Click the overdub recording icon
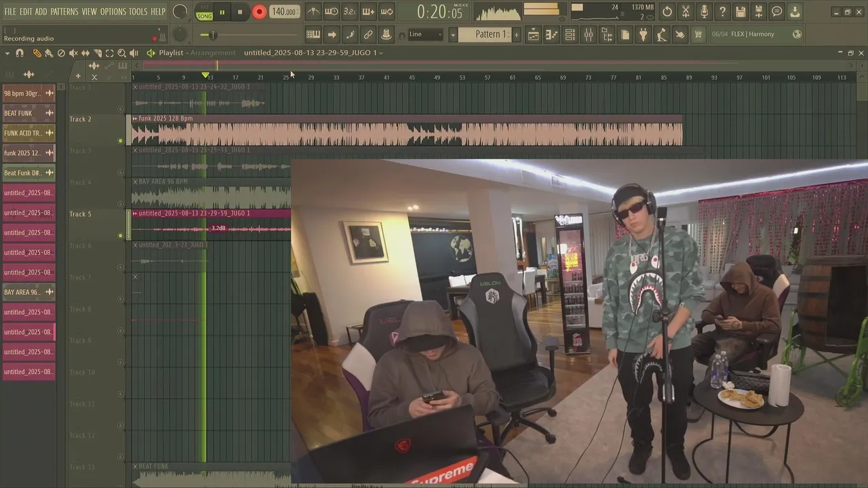 pos(368,12)
